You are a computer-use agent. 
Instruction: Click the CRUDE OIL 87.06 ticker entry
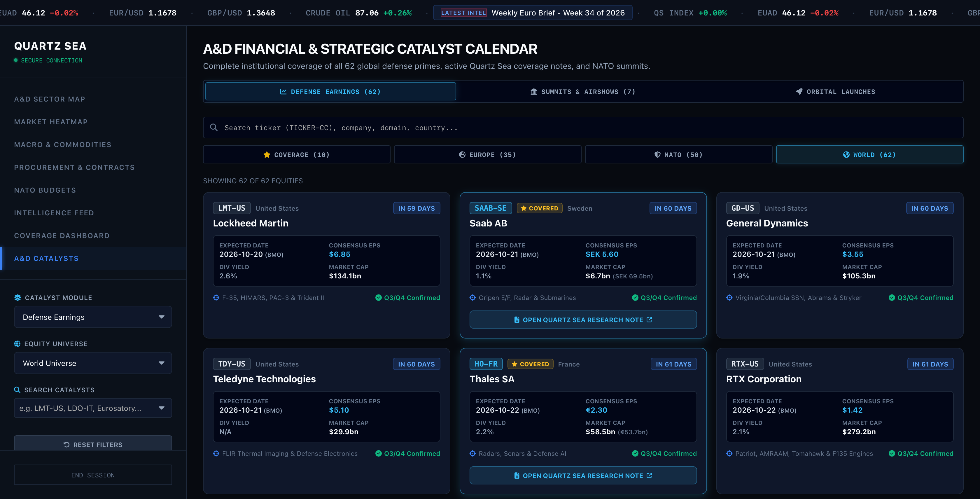pyautogui.click(x=358, y=13)
